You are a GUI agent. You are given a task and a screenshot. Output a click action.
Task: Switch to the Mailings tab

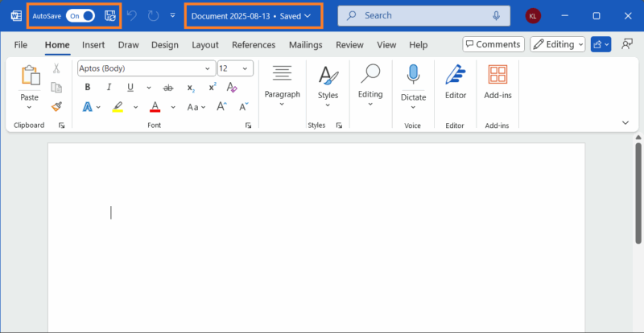306,45
